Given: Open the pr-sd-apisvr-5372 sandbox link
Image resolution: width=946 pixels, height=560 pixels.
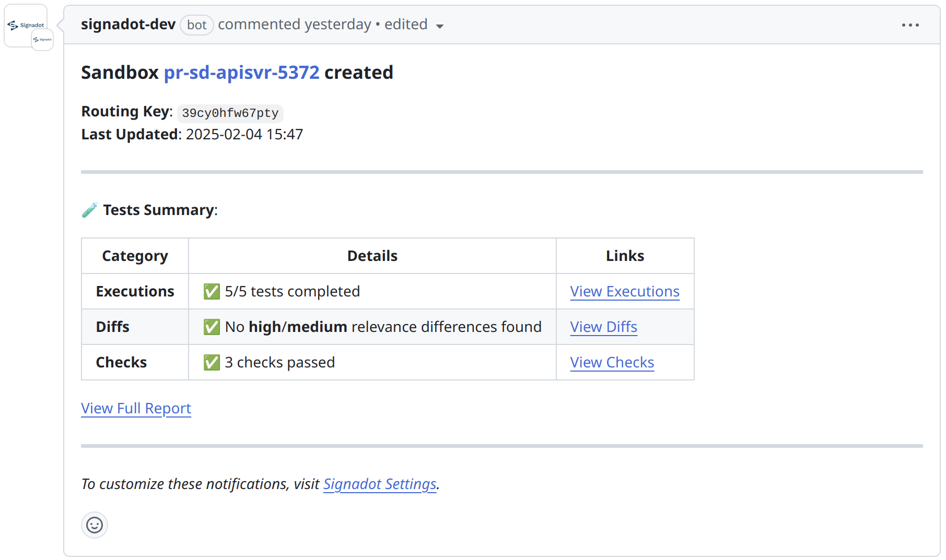Looking at the screenshot, I should tap(241, 73).
